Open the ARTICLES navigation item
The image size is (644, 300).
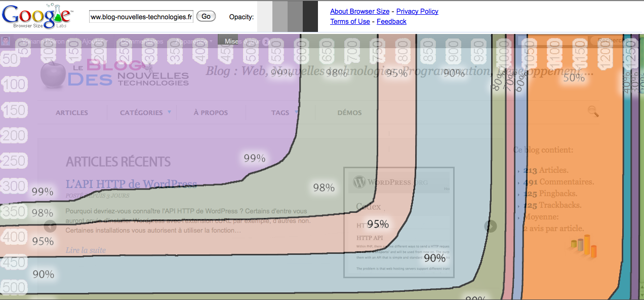point(72,113)
